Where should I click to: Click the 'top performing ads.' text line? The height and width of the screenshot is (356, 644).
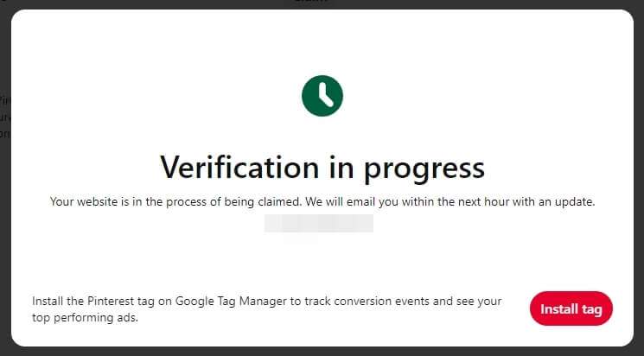coord(85,318)
